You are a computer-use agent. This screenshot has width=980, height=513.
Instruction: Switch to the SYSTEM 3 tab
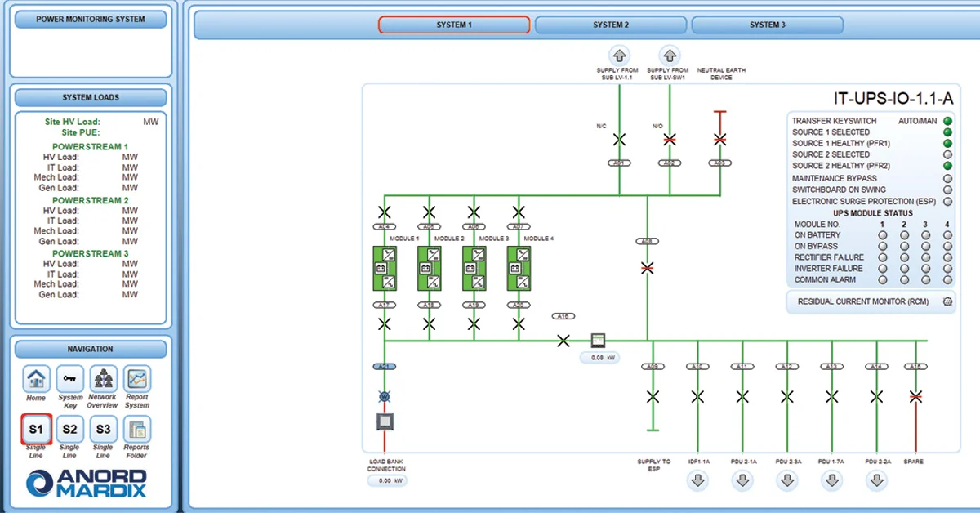(x=767, y=25)
